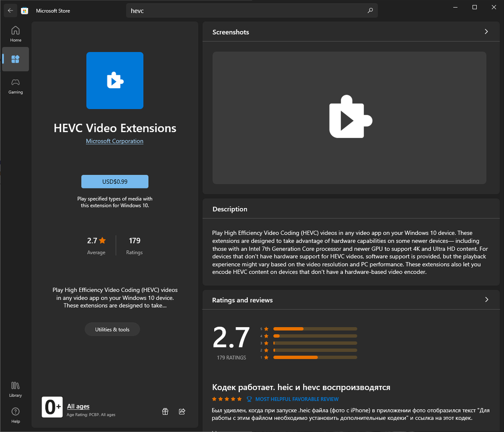Expand Ratings and reviews chevron
Screen dimensions: 504x432
pos(486,300)
